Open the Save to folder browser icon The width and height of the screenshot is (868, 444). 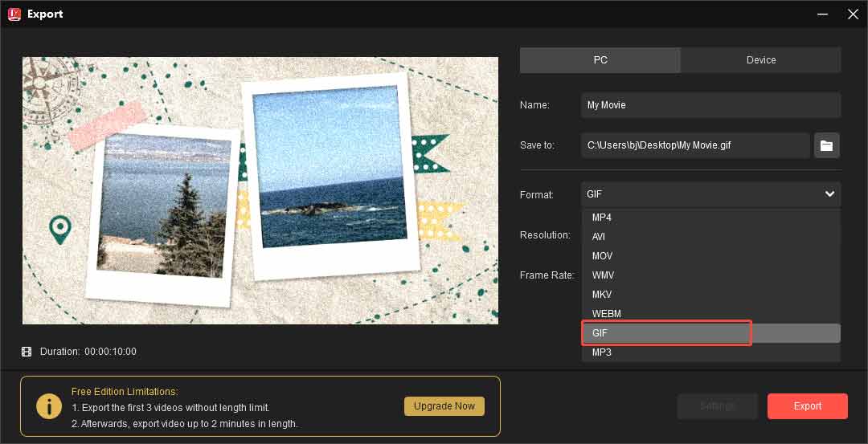tap(826, 145)
